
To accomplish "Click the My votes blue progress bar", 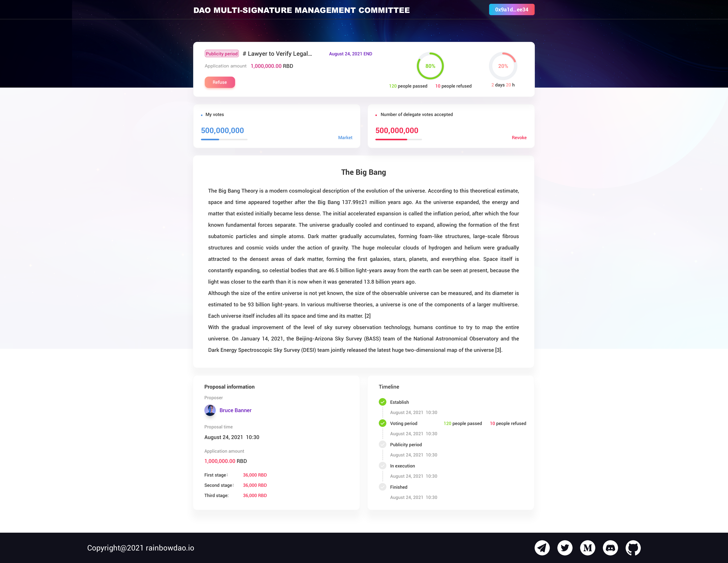I will pos(224,139).
